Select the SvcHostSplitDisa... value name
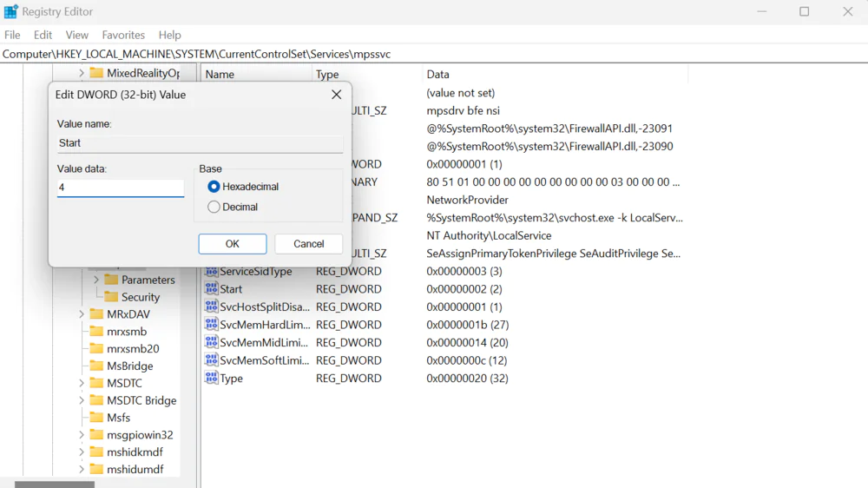The width and height of the screenshot is (868, 488). point(265,307)
